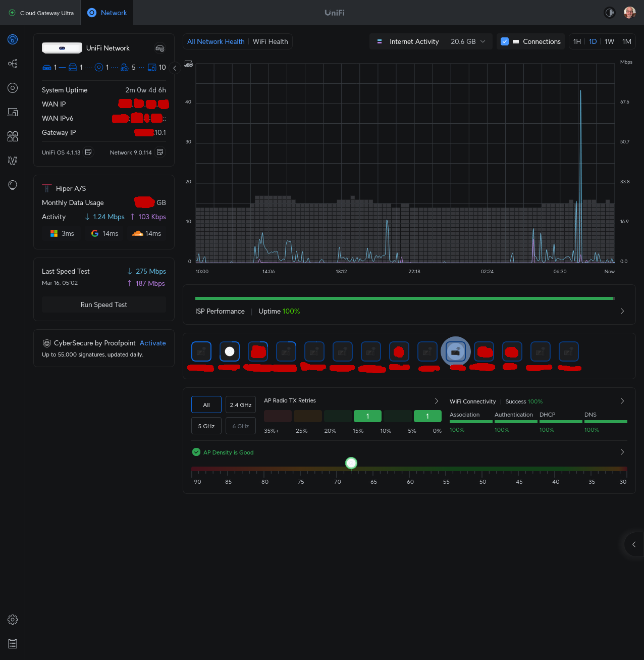Select the All radio band filter
The height and width of the screenshot is (660, 644).
pyautogui.click(x=206, y=405)
